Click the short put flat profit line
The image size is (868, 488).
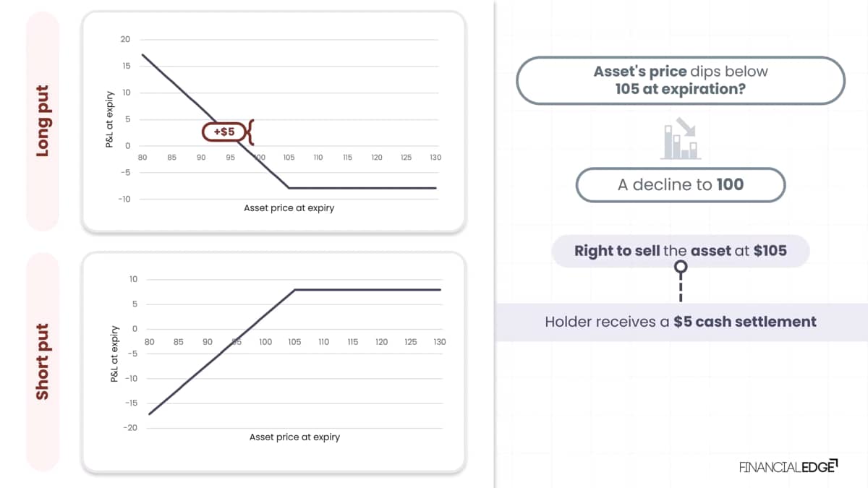point(367,289)
